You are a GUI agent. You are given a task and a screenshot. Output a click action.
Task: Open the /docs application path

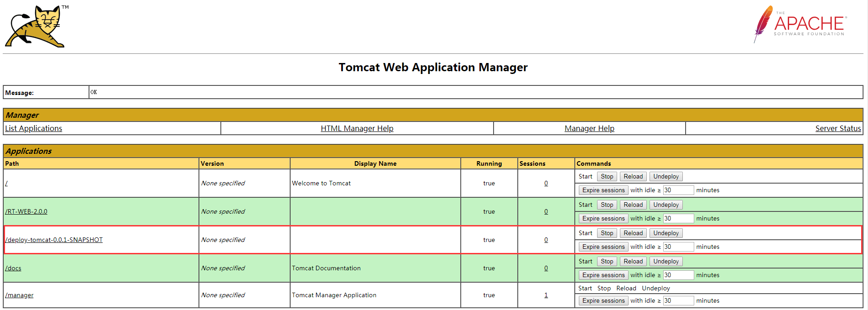(13, 268)
